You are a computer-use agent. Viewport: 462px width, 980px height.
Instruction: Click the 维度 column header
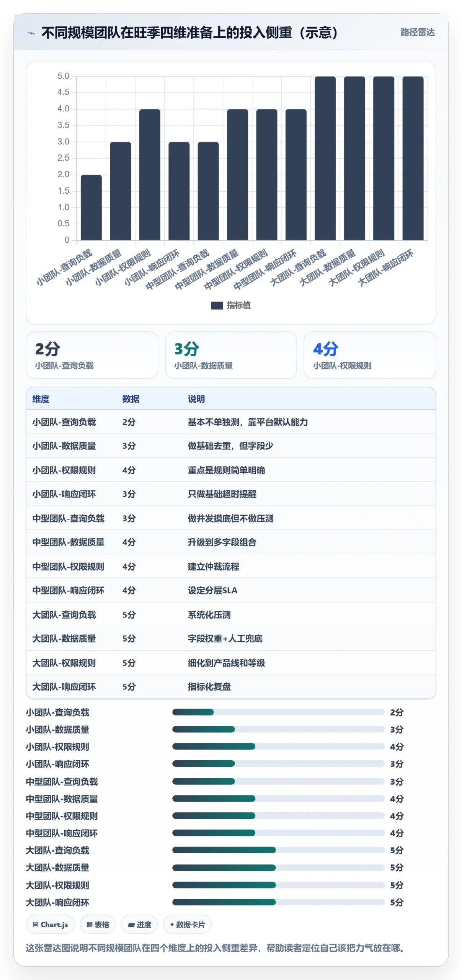click(41, 399)
